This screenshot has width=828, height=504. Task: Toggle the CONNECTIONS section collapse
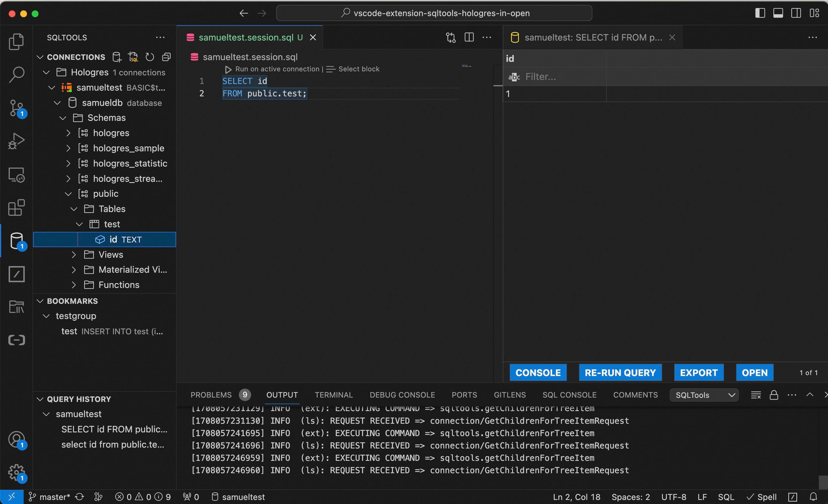click(x=40, y=57)
